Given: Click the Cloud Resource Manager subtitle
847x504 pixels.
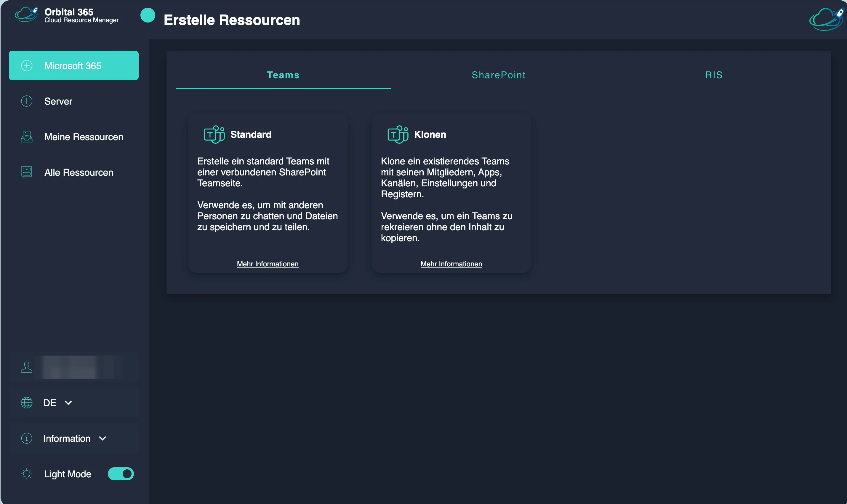Looking at the screenshot, I should coord(81,20).
